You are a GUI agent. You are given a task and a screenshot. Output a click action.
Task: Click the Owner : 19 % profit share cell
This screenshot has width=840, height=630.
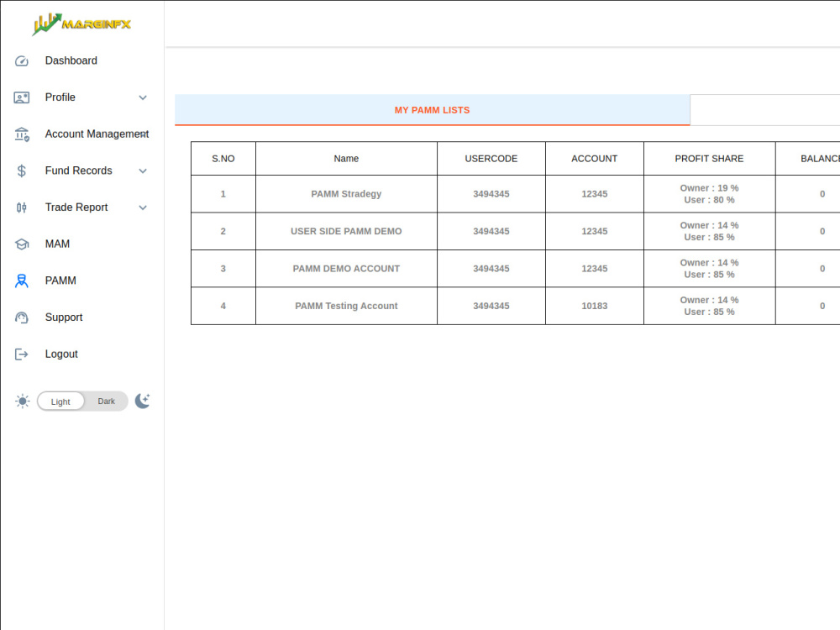(x=709, y=194)
